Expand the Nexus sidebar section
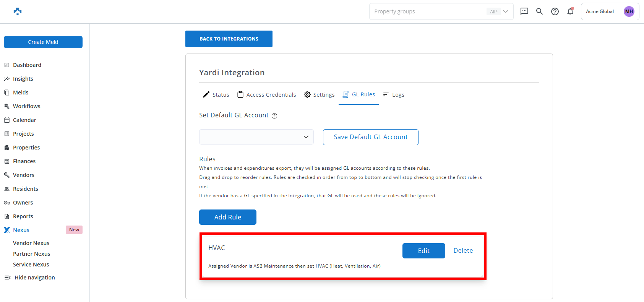Viewport: 644px width, 302px height. point(21,230)
